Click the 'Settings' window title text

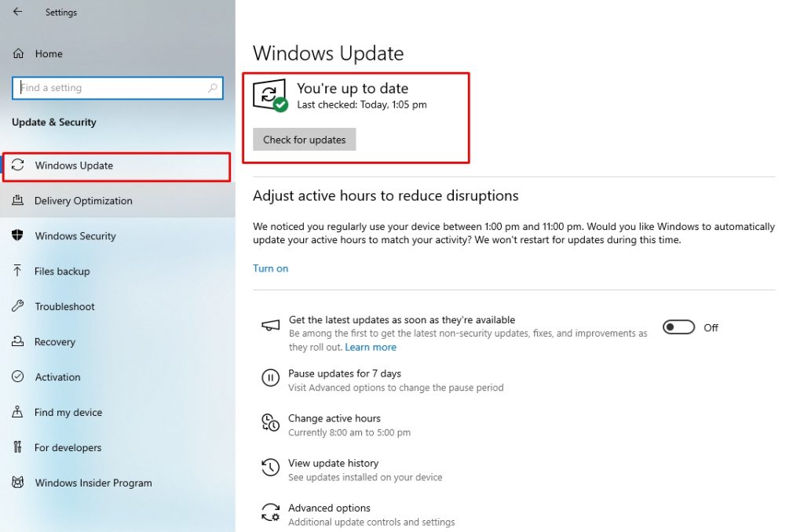(61, 13)
